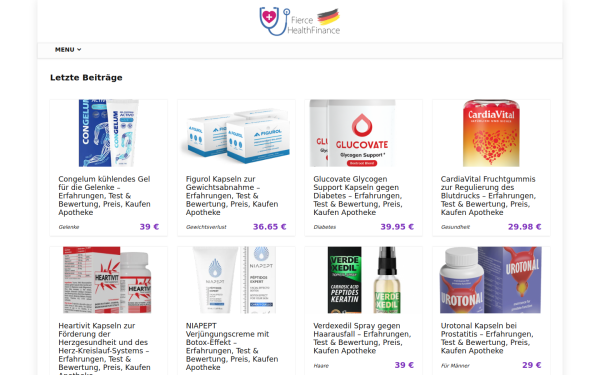Image resolution: width=600 pixels, height=375 pixels.
Task: Open the Verdexedil Spray gegen Haarausfall article
Action: pos(362,338)
